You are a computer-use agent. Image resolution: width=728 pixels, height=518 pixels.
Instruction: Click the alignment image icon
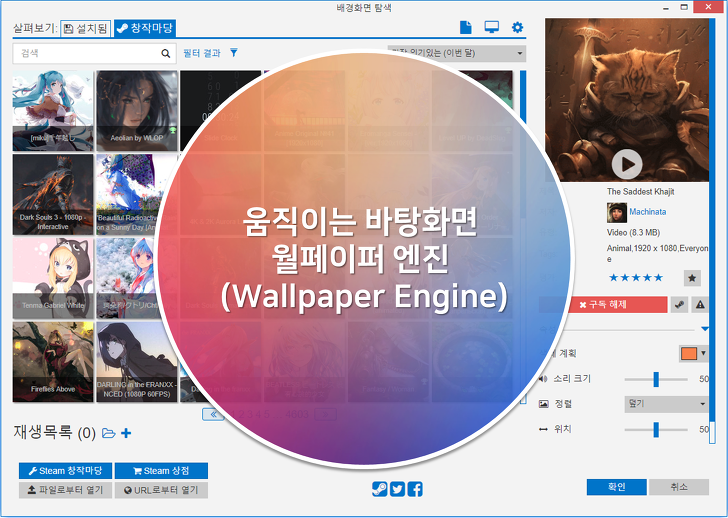point(543,404)
